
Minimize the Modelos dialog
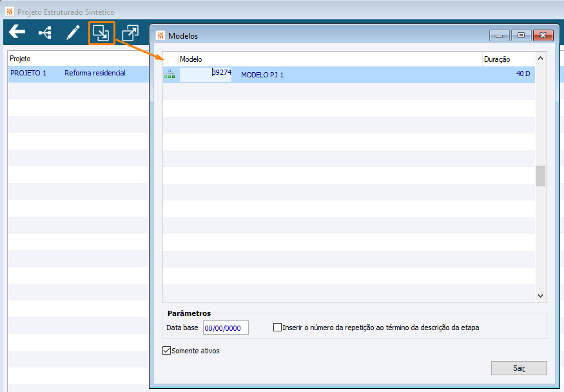500,35
